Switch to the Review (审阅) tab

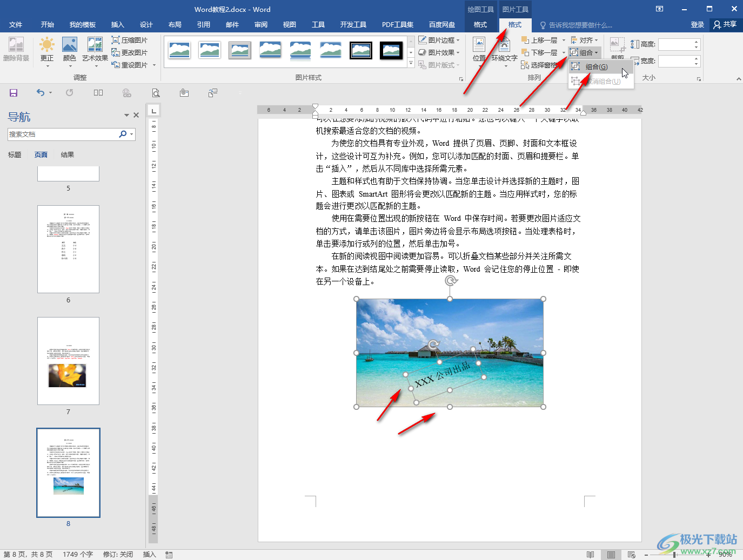click(261, 25)
